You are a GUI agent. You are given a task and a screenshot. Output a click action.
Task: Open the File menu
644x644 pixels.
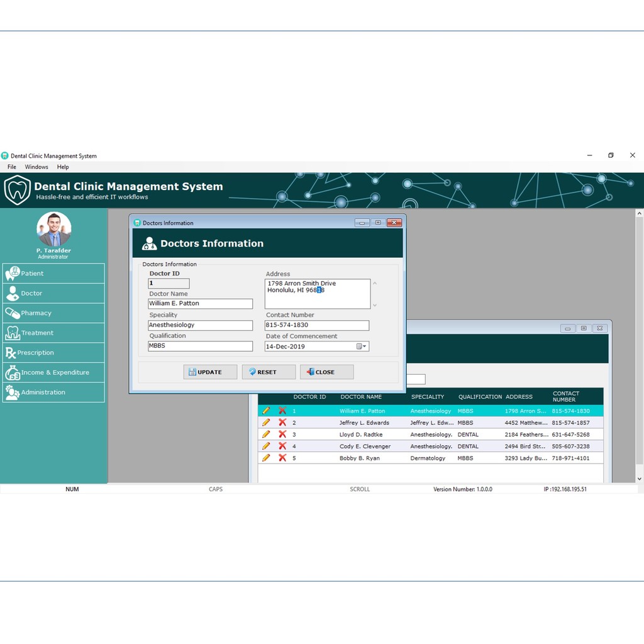pos(12,167)
